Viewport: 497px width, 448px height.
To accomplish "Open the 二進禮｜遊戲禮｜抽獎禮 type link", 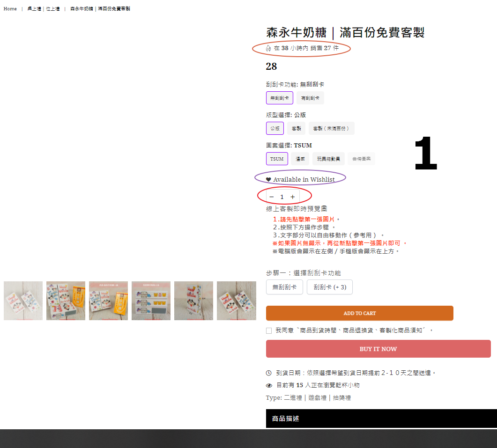I will (317, 397).
